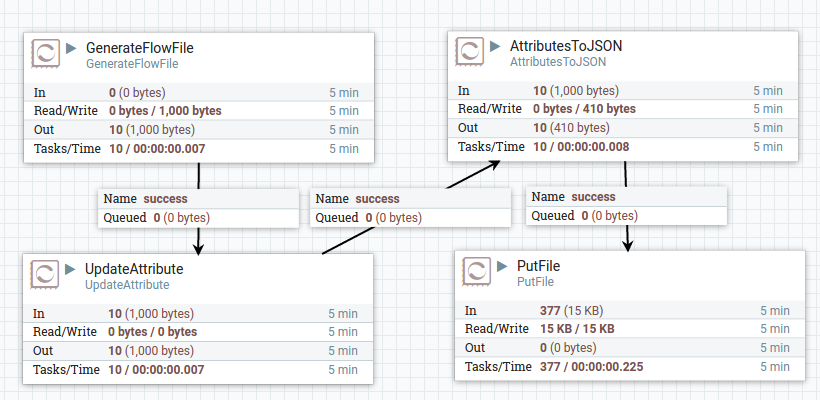Viewport: 820px width, 400px height.
Task: Select the UpdateAttribute processor title
Action: [134, 269]
